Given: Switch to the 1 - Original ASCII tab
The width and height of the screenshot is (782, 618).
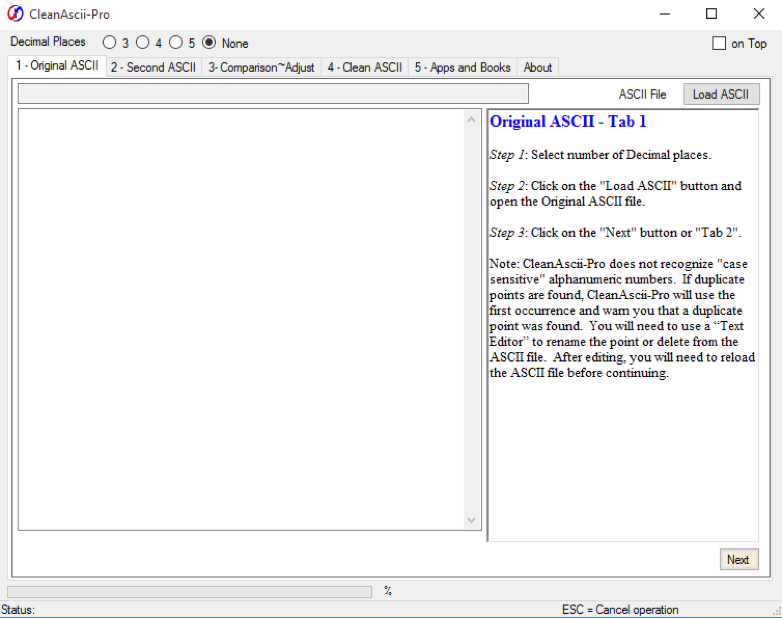Looking at the screenshot, I should tap(57, 67).
